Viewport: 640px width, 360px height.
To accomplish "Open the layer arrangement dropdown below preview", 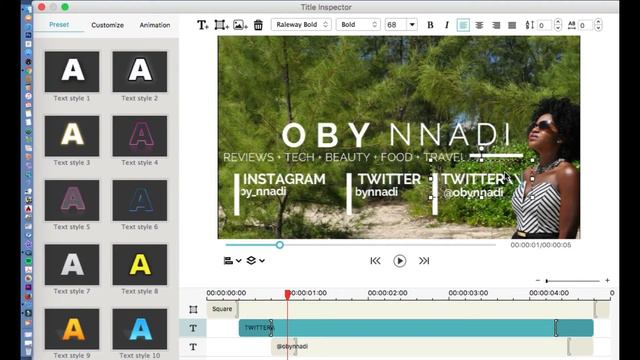I will (x=256, y=260).
